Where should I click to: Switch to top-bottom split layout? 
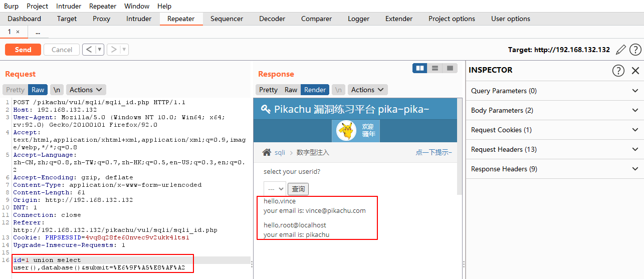435,68
